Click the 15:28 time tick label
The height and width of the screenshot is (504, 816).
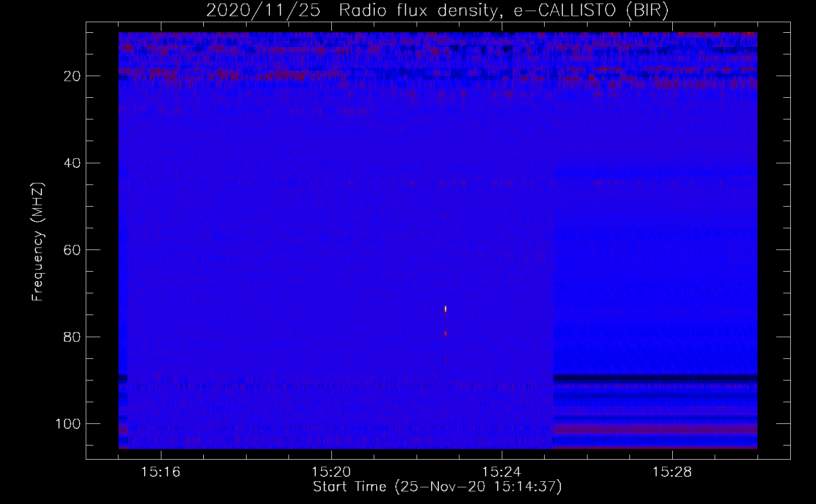coord(672,472)
